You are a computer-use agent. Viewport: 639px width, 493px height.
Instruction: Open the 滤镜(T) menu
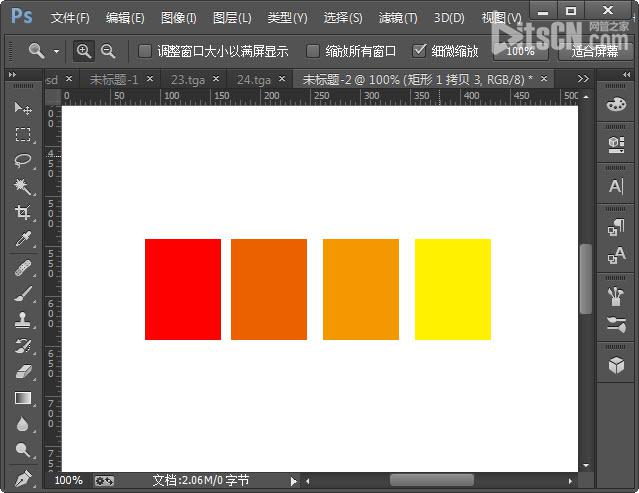tap(398, 18)
